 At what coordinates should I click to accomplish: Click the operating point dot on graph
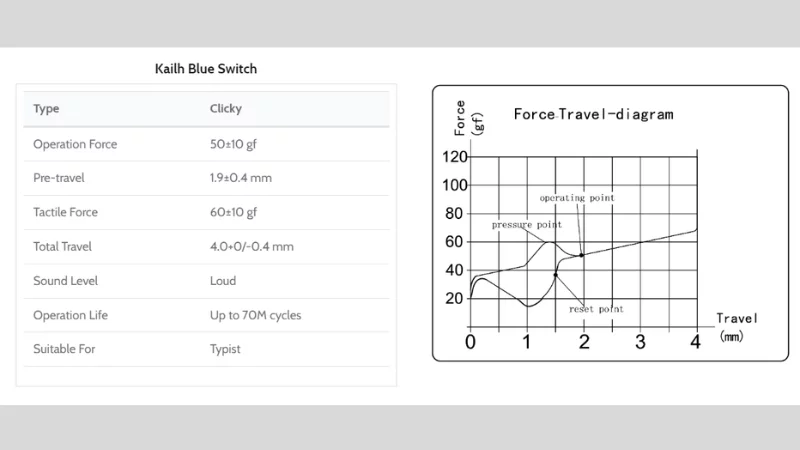point(581,255)
